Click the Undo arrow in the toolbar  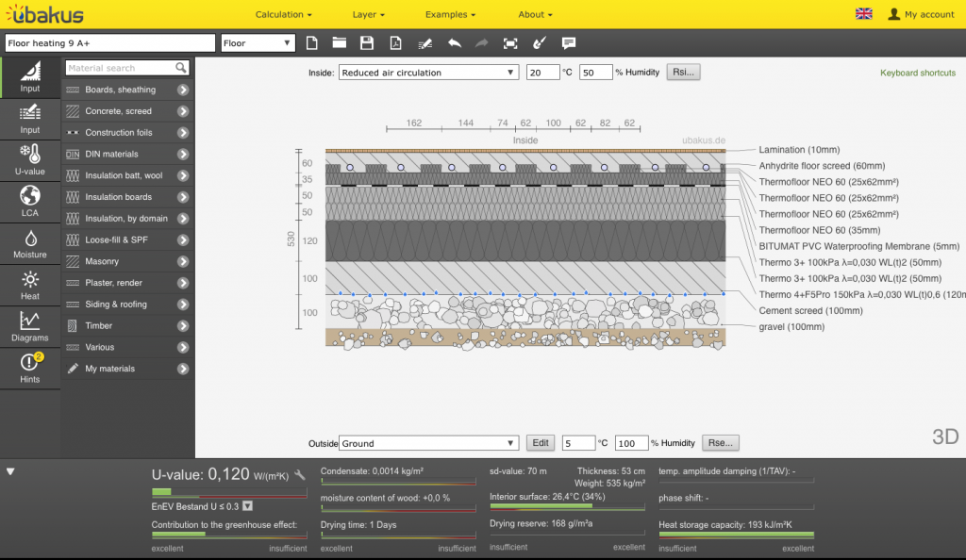coord(454,43)
